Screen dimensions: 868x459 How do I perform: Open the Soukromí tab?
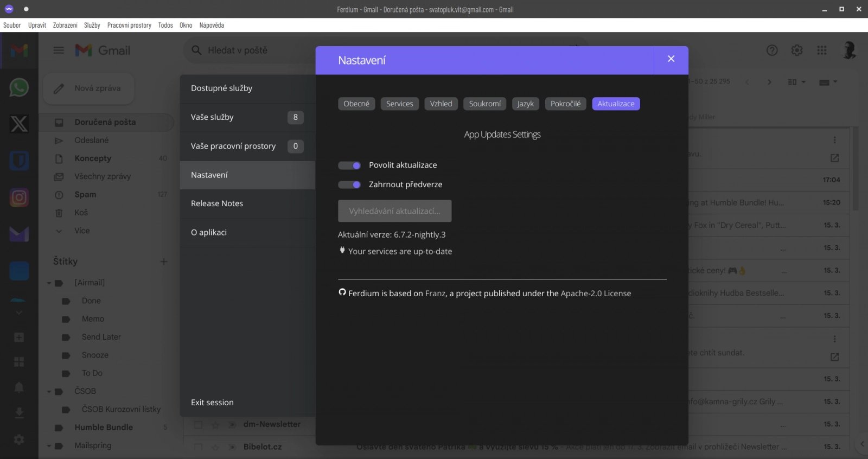coord(485,104)
